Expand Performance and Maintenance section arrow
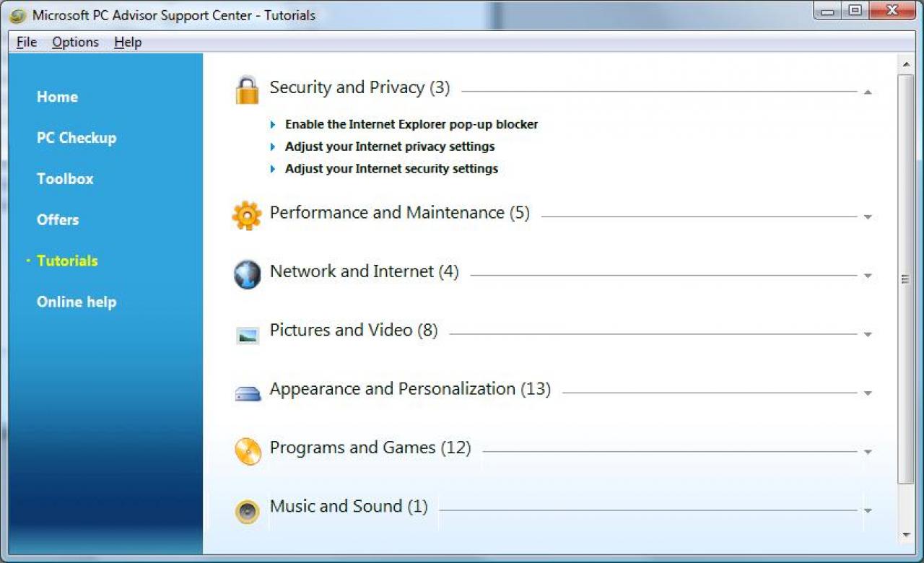Screen dimensions: 924x563 868,217
